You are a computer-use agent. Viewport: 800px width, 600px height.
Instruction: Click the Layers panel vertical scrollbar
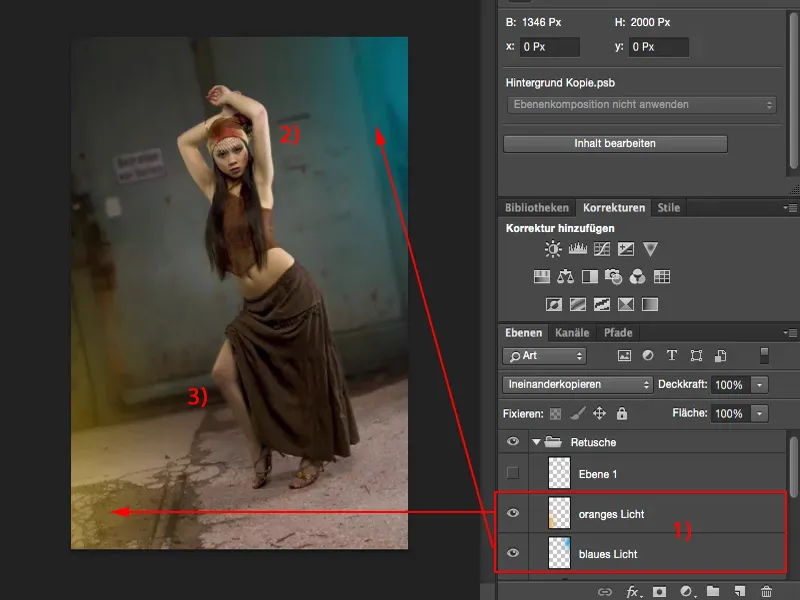coord(793,467)
